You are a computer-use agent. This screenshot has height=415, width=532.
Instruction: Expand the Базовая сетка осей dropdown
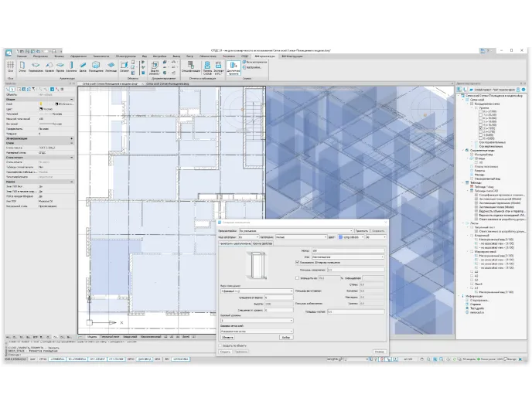(x=255, y=331)
